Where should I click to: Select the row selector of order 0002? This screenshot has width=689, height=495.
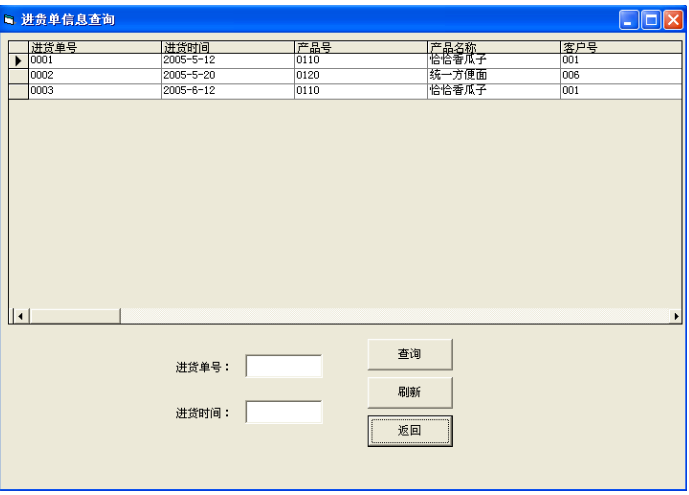(x=18, y=76)
